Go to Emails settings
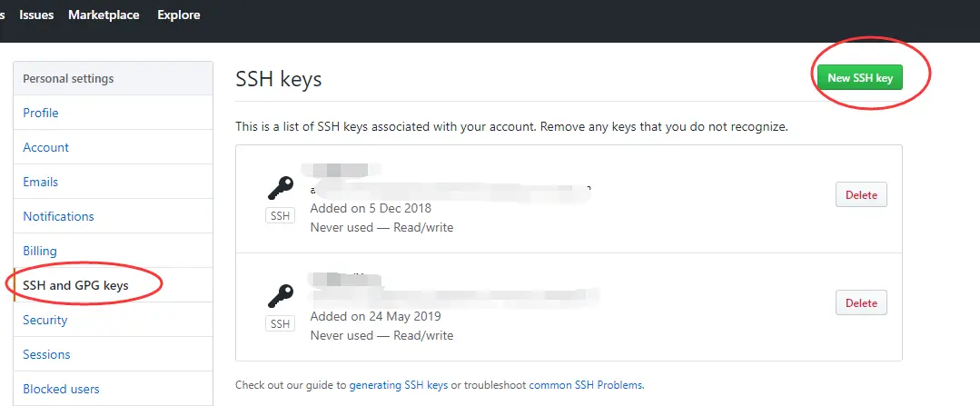Image resolution: width=980 pixels, height=406 pixels. (41, 182)
